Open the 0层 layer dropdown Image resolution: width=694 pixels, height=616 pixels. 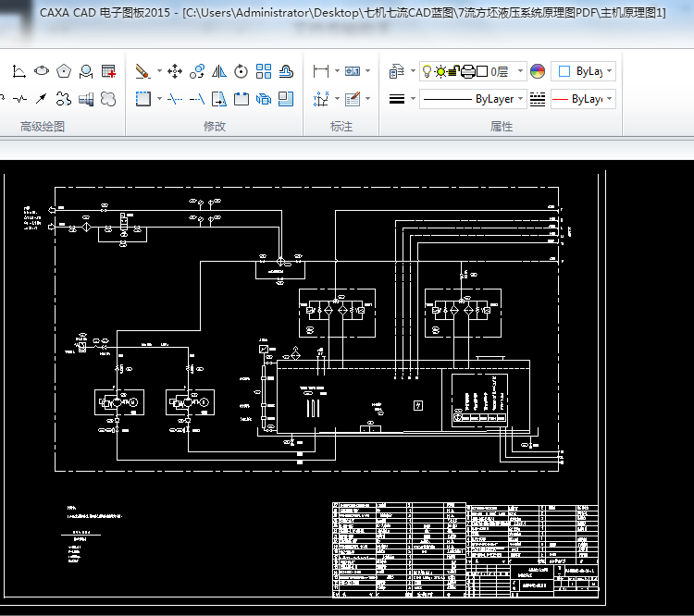click(521, 71)
